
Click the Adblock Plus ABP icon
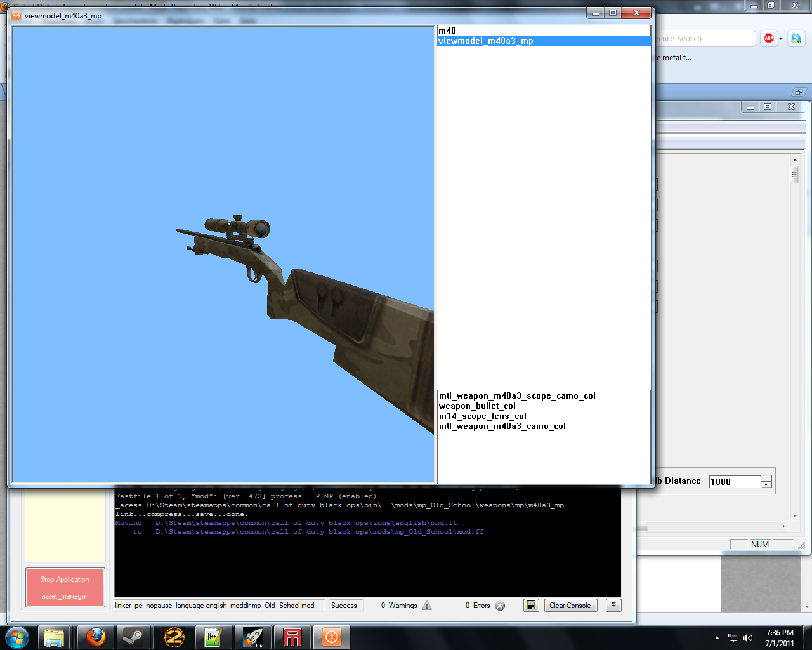[x=769, y=39]
